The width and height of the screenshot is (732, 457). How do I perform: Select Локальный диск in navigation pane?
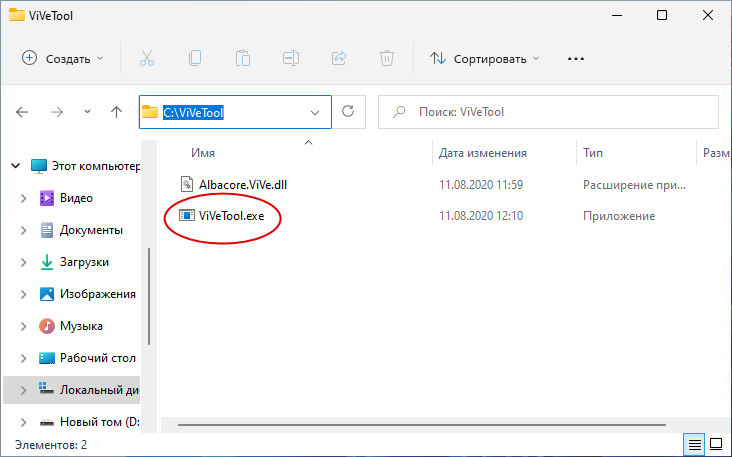point(71,390)
